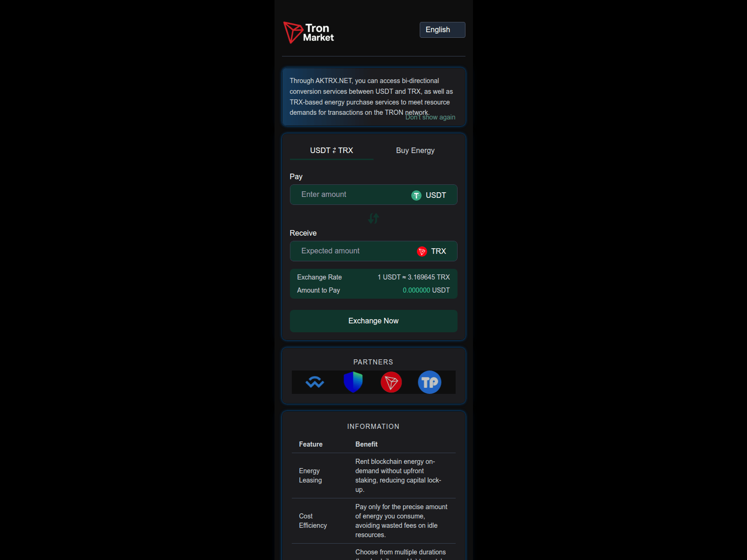
Task: Click the Amount to Pay value
Action: coord(426,290)
